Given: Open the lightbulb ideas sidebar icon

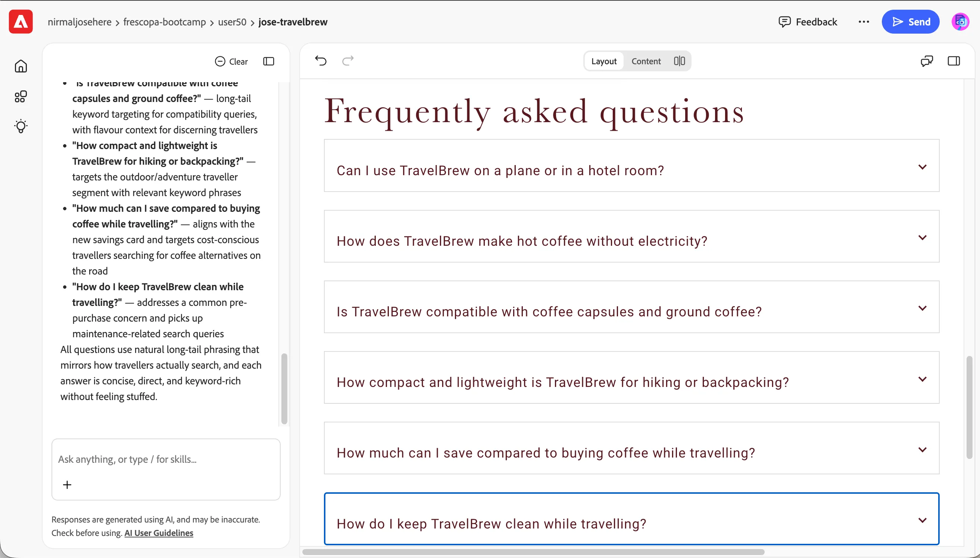Looking at the screenshot, I should (21, 126).
